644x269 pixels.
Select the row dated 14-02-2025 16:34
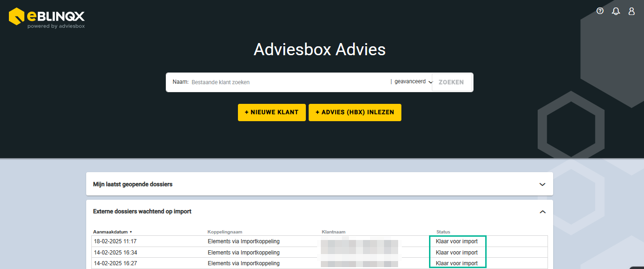tap(319, 253)
